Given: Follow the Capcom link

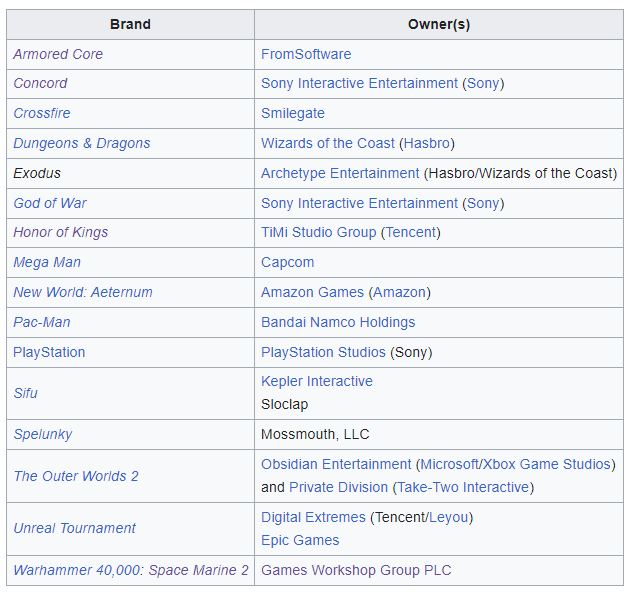Looking at the screenshot, I should click(x=288, y=262).
